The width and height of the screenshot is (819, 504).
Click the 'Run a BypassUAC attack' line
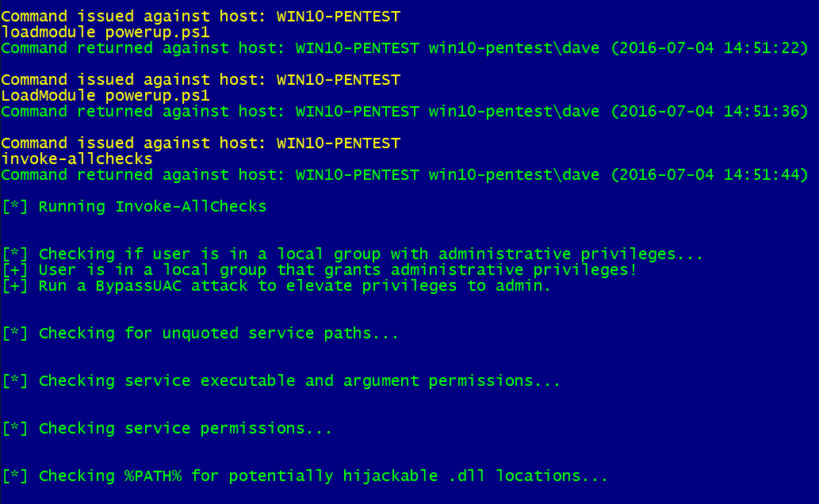(277, 286)
